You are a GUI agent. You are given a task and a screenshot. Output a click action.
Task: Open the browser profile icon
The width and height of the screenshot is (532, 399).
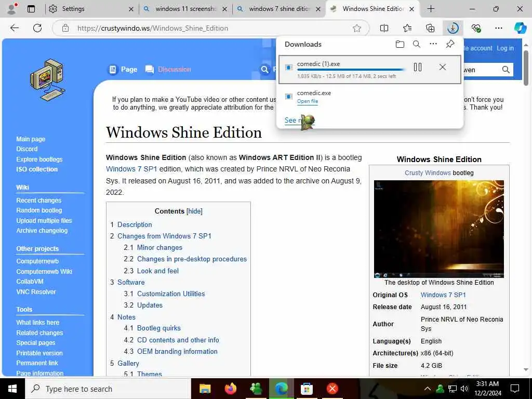(12, 9)
